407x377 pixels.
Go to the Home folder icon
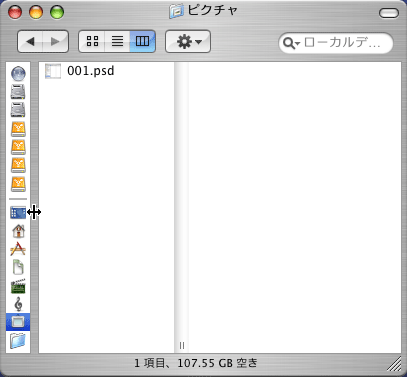click(18, 231)
